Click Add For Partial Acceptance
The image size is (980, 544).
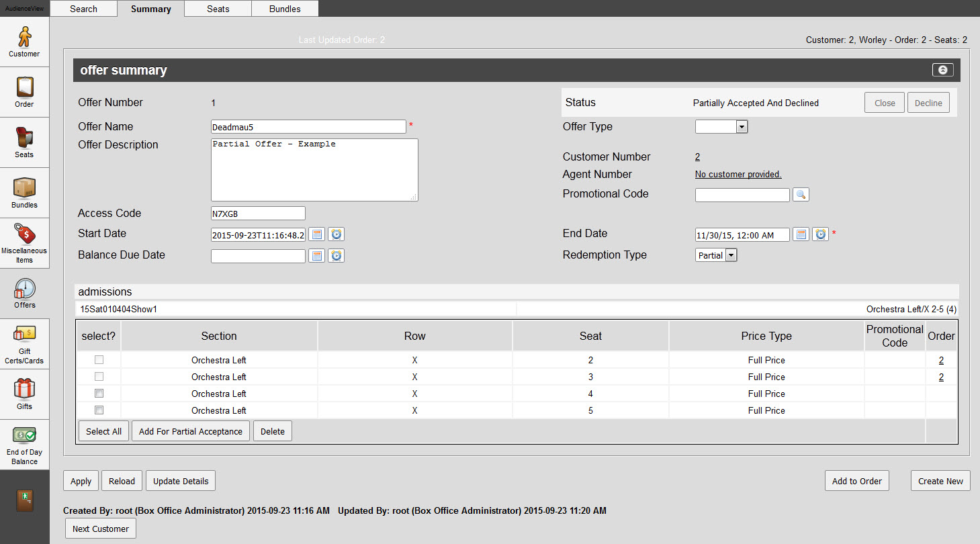[x=191, y=431]
